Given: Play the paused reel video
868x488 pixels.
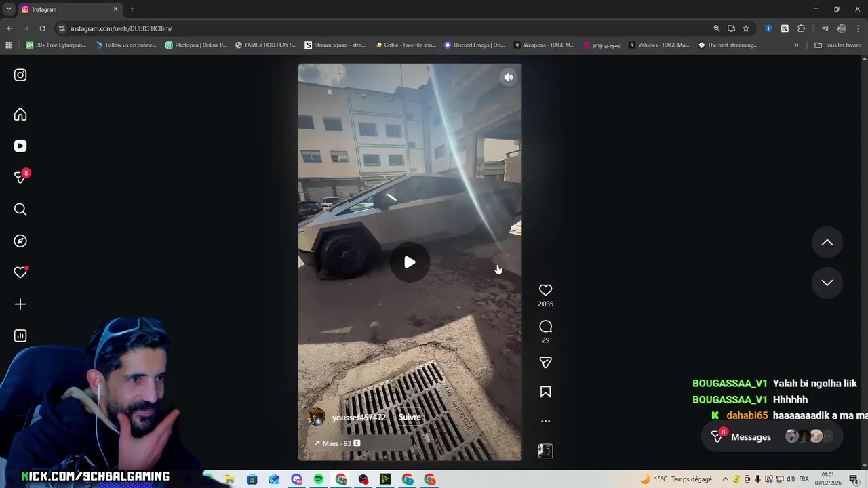Looking at the screenshot, I should click(410, 262).
